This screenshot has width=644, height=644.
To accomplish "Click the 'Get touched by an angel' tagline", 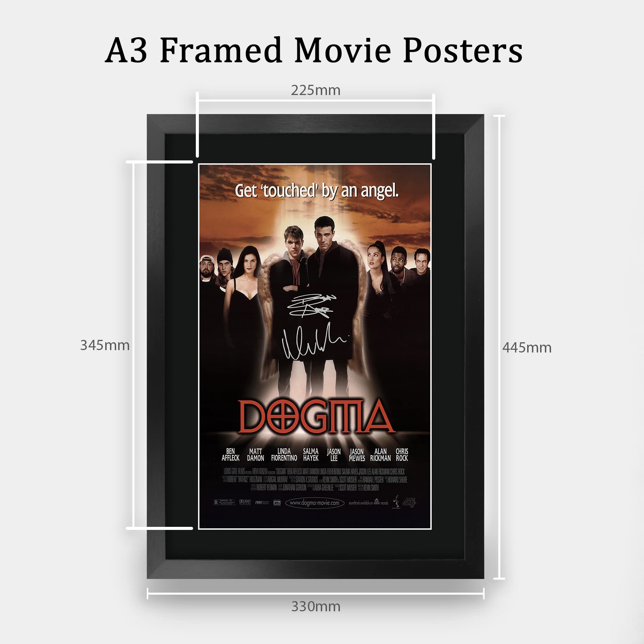I will click(317, 191).
